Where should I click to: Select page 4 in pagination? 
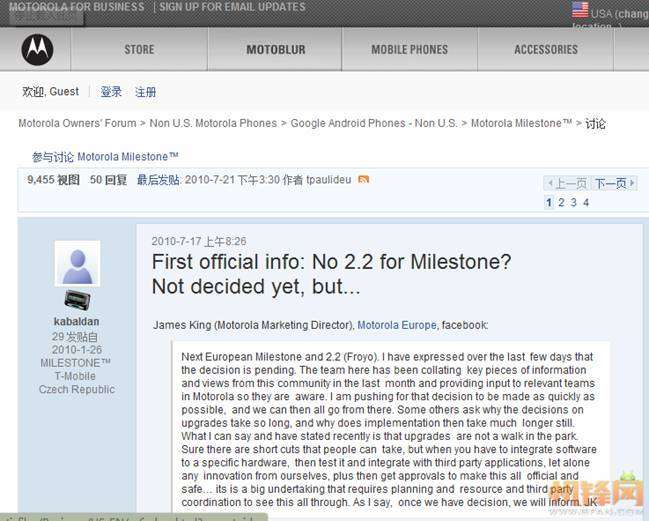pos(586,202)
